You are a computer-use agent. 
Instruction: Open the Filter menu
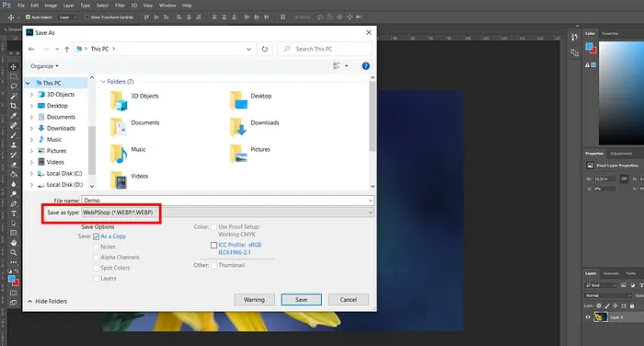pos(120,6)
